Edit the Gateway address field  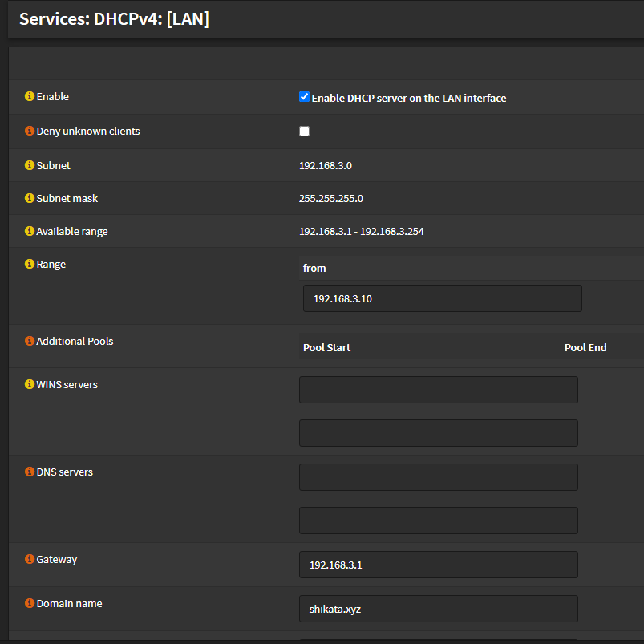(438, 565)
